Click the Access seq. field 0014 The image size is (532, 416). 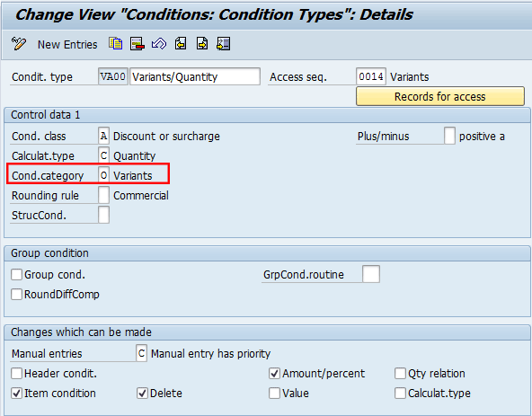click(371, 76)
